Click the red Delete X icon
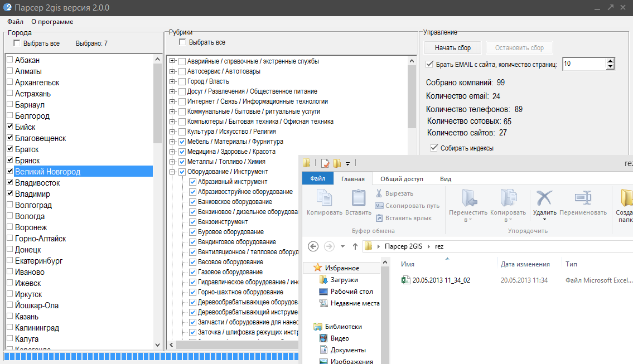633x364 pixels. coord(544,198)
